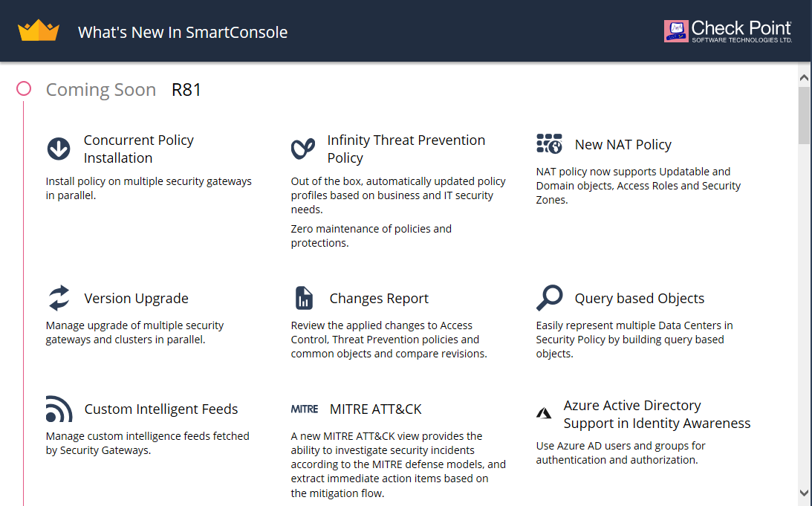
Task: Click 'Use Azure AD users and groups' description
Action: pyautogui.click(x=620, y=453)
